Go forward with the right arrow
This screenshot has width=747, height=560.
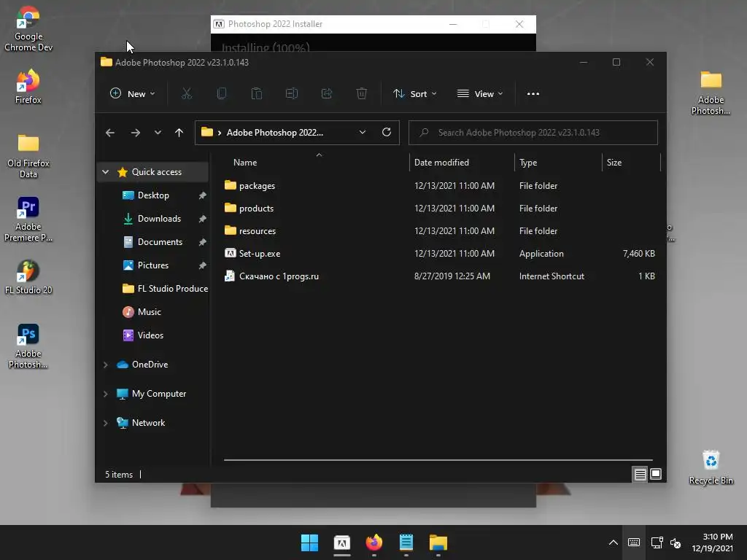(x=136, y=133)
